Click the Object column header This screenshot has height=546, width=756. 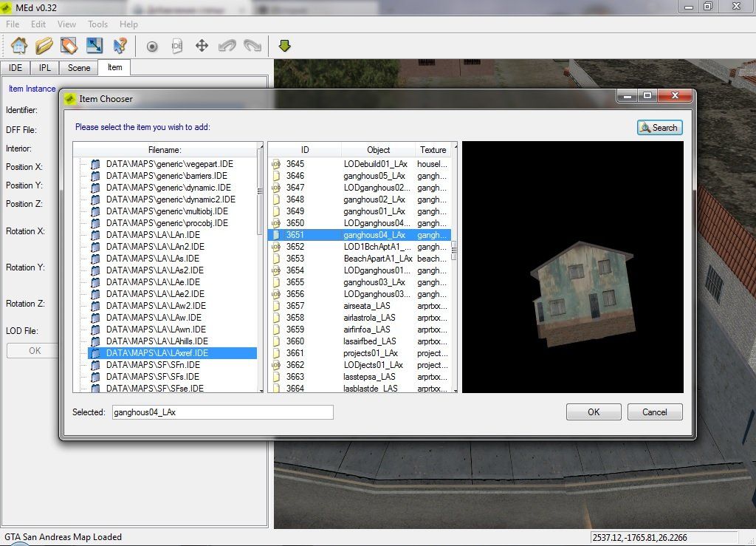[378, 150]
